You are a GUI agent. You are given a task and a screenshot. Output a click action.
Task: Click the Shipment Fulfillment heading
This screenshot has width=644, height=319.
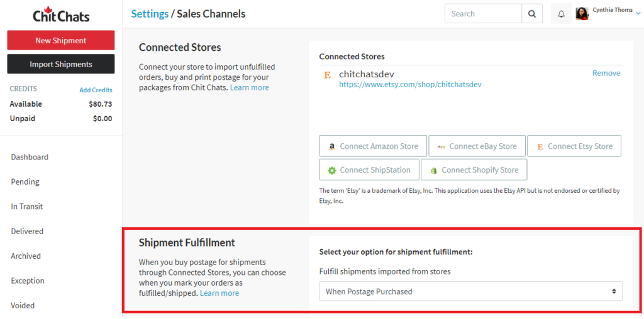coord(187,242)
